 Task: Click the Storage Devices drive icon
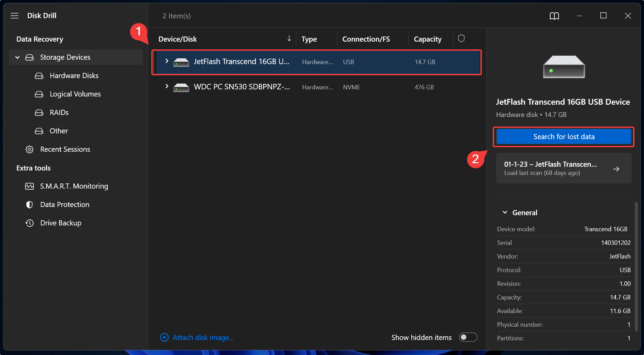30,57
